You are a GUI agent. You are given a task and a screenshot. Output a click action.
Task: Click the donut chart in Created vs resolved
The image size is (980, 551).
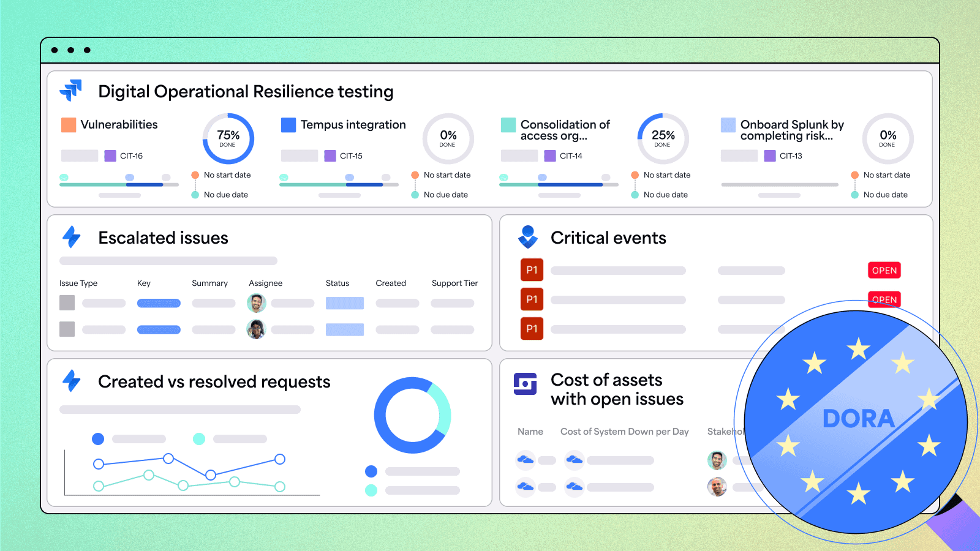coord(412,415)
